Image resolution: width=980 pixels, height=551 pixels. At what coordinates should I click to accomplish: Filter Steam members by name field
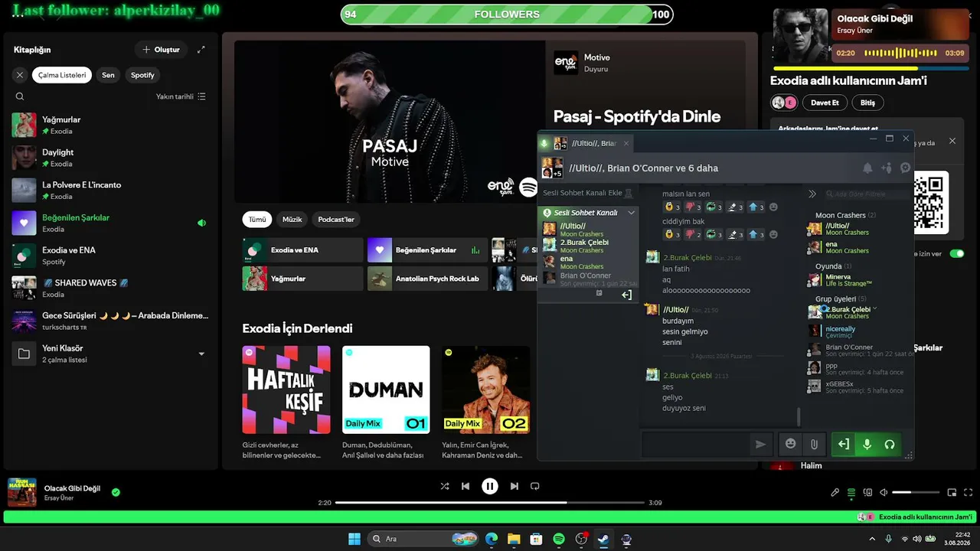pyautogui.click(x=868, y=194)
